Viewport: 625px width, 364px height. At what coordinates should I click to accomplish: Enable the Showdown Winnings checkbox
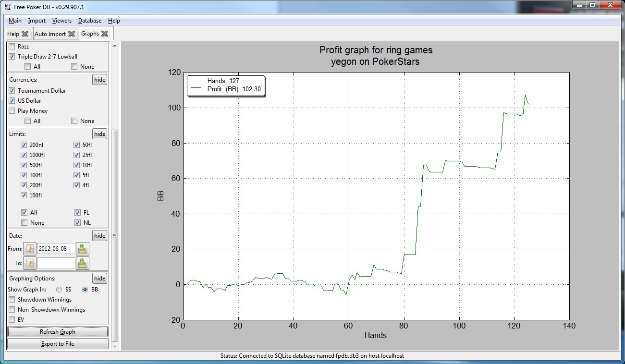(x=12, y=300)
